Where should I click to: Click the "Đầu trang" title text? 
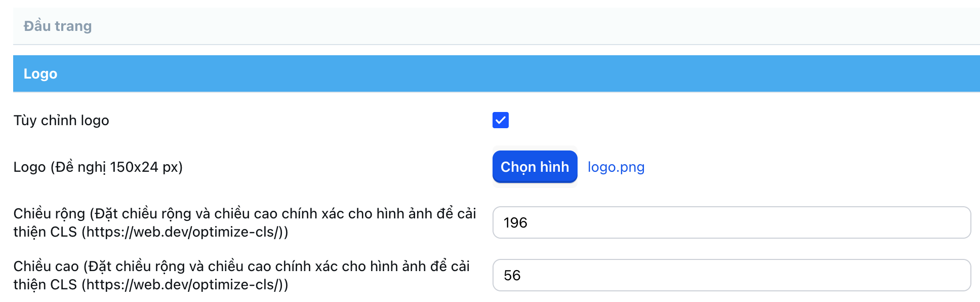tap(58, 26)
